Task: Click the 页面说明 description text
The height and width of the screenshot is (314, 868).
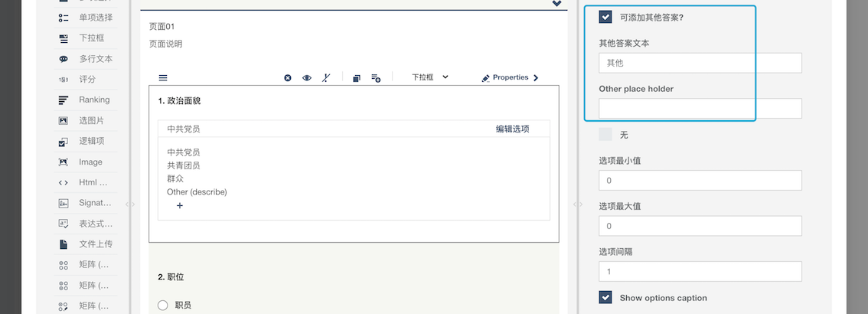Action: [x=165, y=44]
